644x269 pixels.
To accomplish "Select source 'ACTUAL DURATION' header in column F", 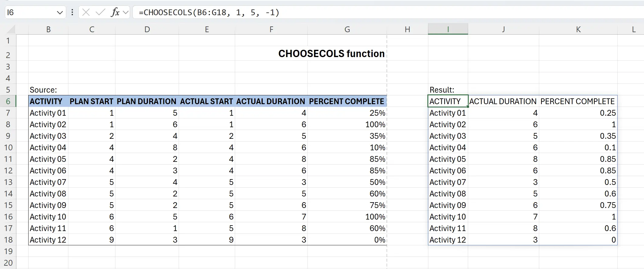I will pyautogui.click(x=271, y=101).
